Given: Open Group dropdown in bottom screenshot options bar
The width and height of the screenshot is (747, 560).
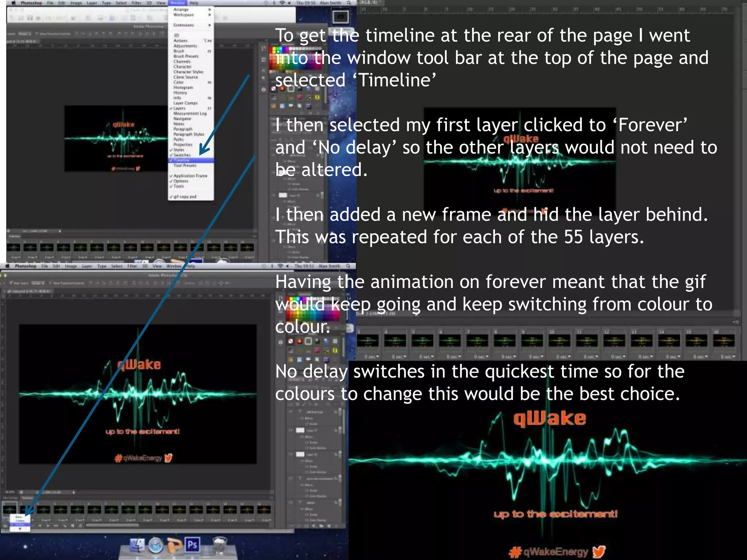Looking at the screenshot, I should [38, 283].
